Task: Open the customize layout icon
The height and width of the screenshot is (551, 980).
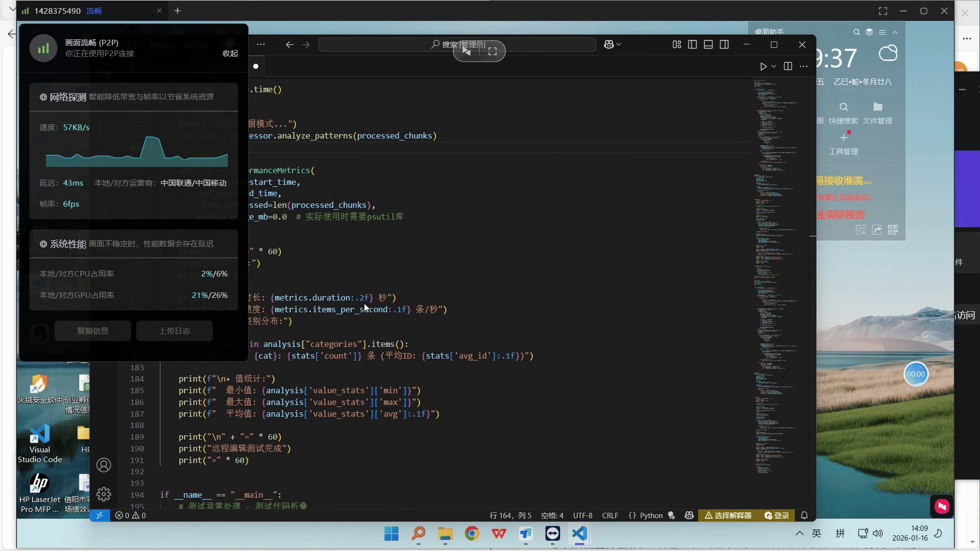Action: tap(677, 45)
